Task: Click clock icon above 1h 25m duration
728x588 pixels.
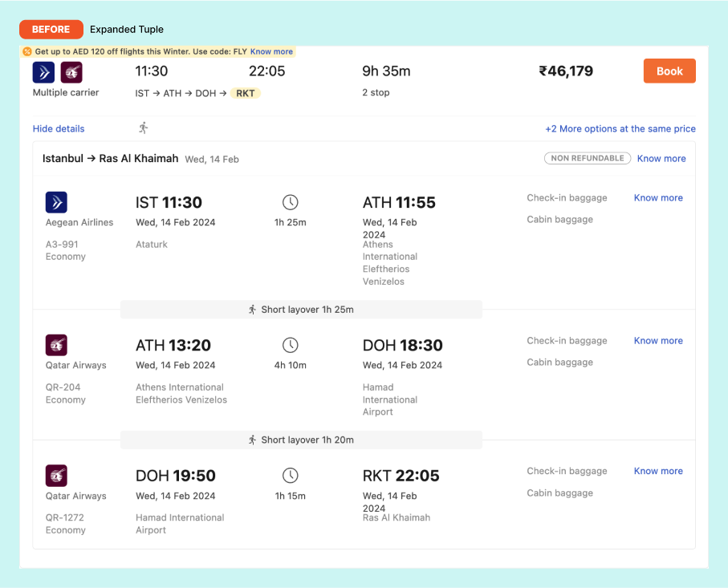Action: 291,202
